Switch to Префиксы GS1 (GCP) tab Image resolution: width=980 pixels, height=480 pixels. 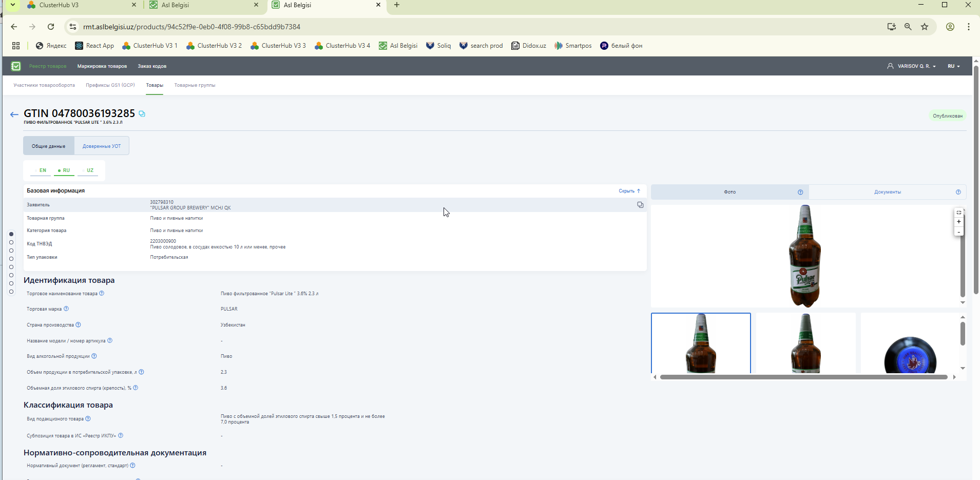click(x=110, y=85)
